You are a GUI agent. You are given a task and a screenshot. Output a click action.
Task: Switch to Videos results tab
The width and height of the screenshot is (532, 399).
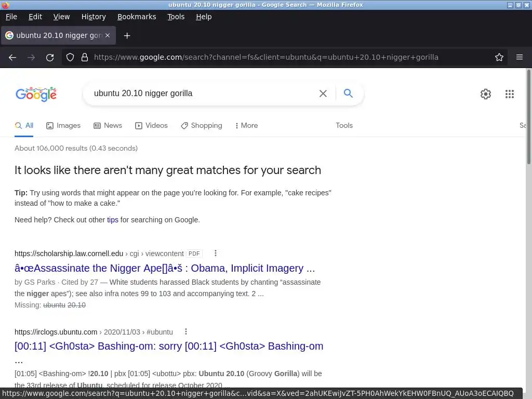(x=151, y=126)
